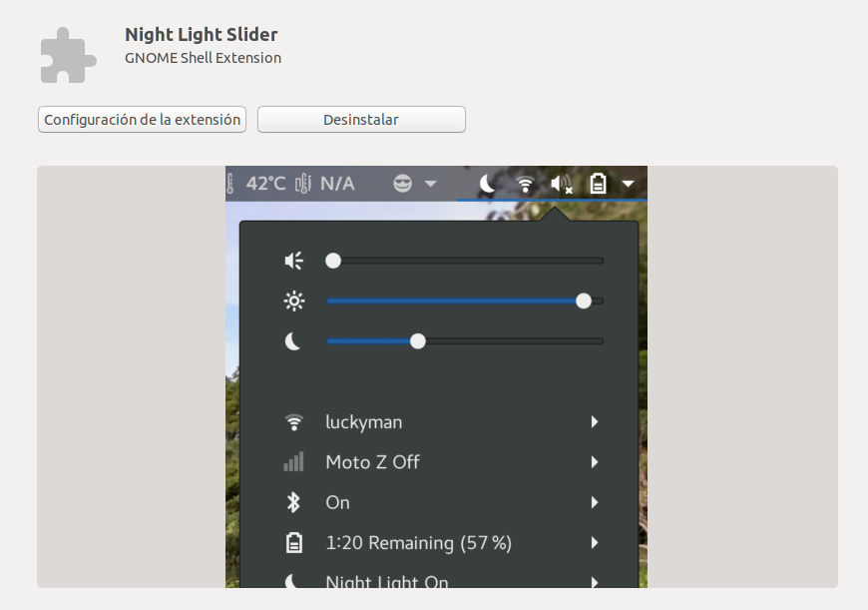
Task: Click the brightness sun icon
Action: [x=294, y=301]
